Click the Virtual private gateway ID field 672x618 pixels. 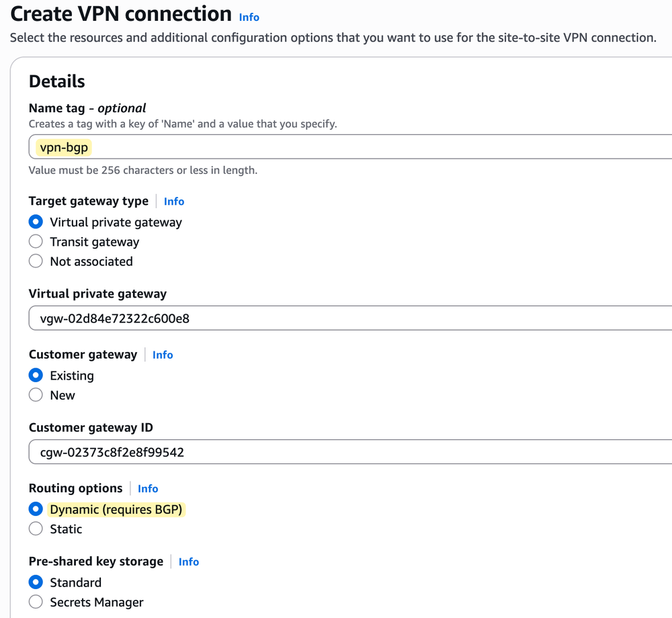269,317
